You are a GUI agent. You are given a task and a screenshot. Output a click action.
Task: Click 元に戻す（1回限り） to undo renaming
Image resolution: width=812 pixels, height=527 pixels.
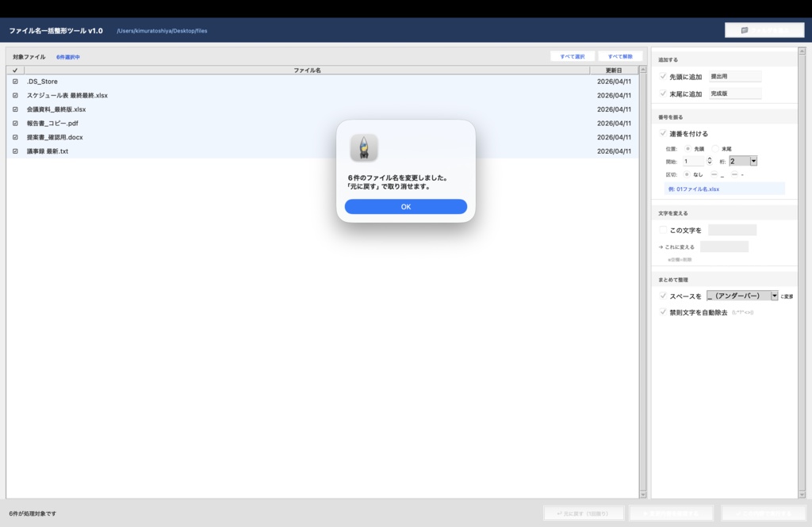click(x=584, y=513)
